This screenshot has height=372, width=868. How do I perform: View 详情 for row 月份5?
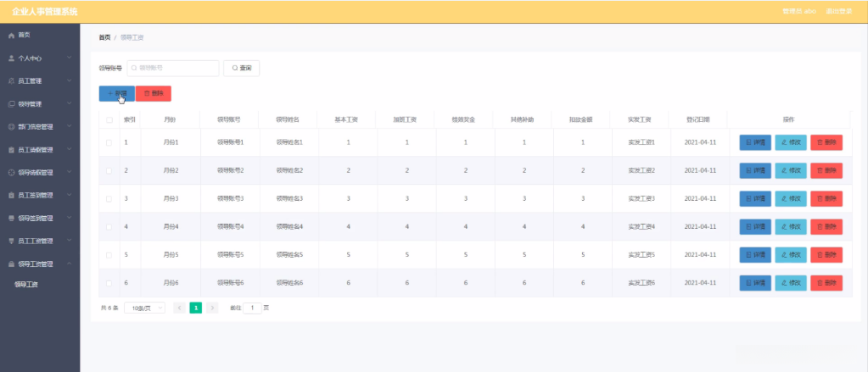point(755,255)
